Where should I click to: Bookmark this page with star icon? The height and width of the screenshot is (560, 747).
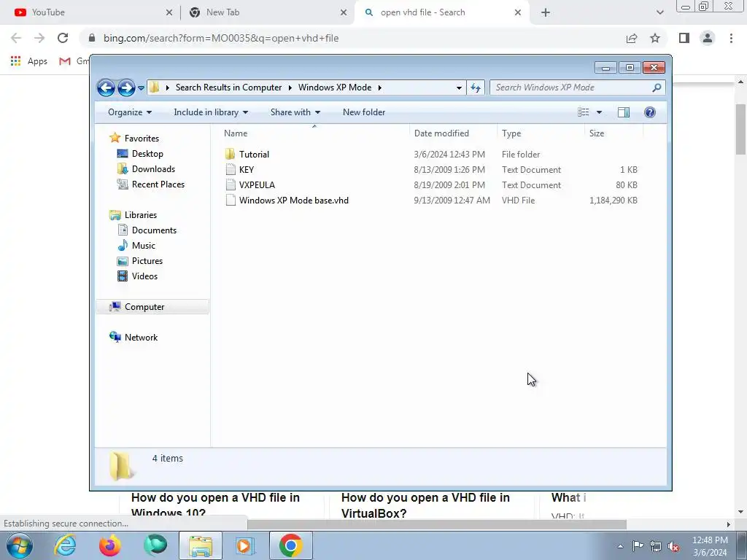coord(655,38)
